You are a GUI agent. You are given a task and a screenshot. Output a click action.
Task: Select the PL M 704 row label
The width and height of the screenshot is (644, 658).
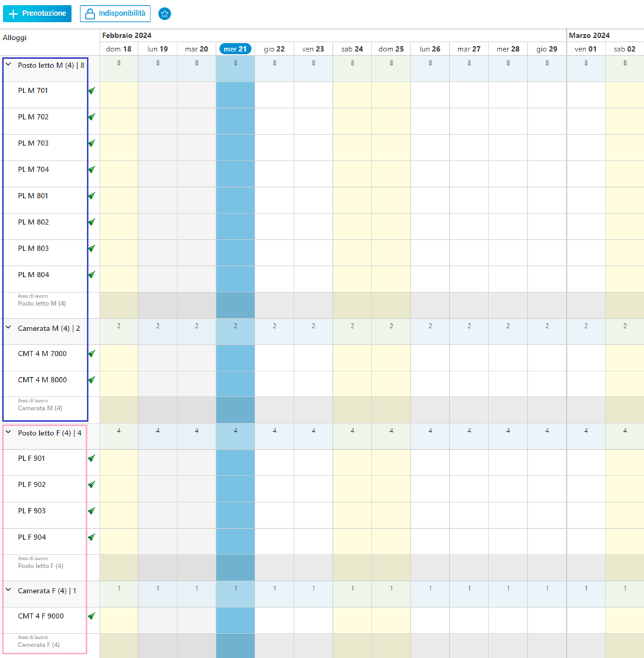click(33, 170)
